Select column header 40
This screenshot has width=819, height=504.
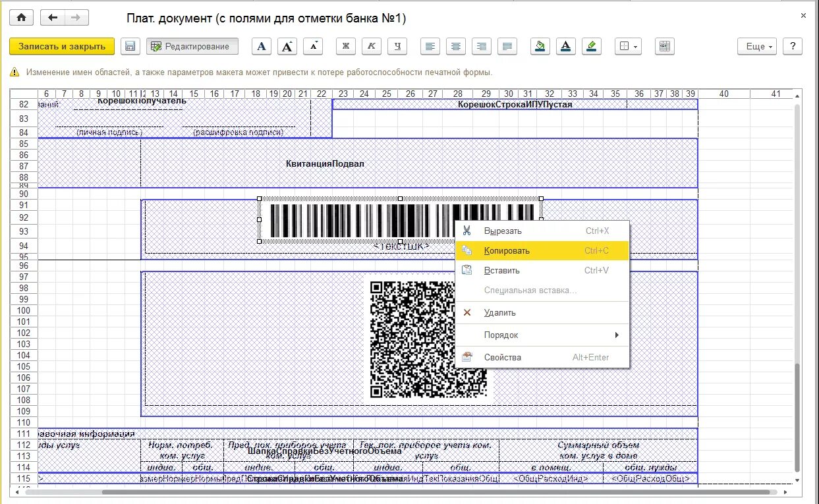point(723,94)
